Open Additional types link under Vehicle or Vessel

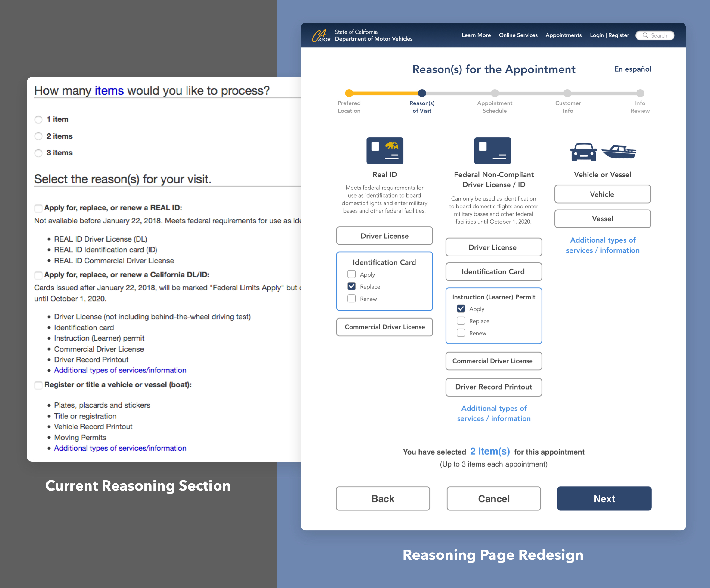[x=603, y=245]
